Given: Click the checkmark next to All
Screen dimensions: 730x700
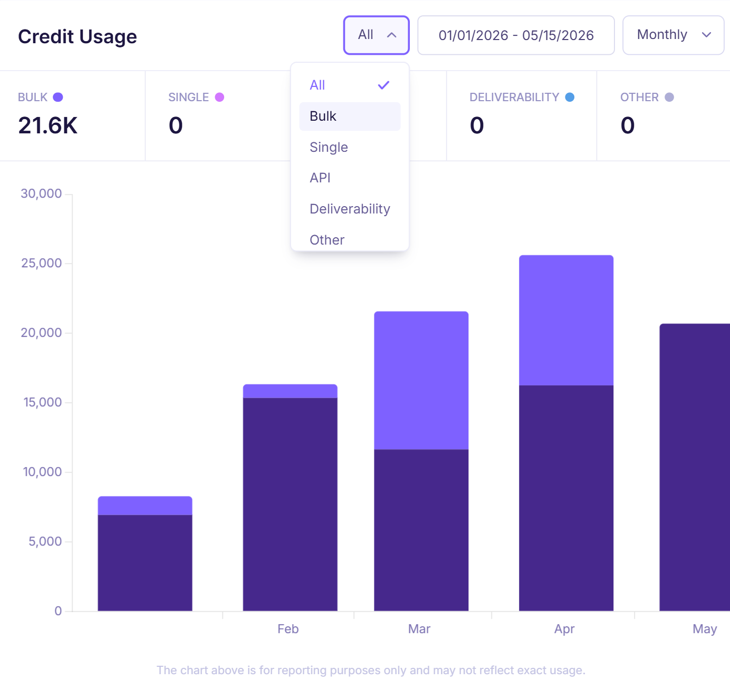Looking at the screenshot, I should pos(383,85).
